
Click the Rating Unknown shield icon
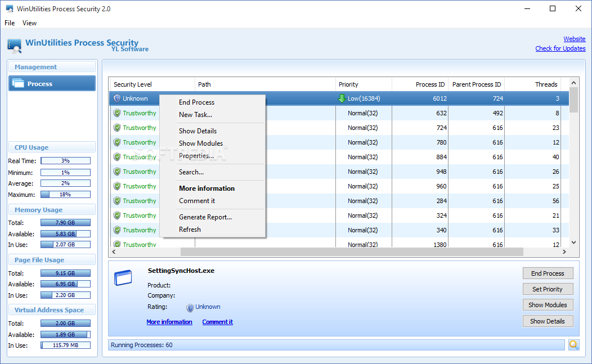pos(190,308)
